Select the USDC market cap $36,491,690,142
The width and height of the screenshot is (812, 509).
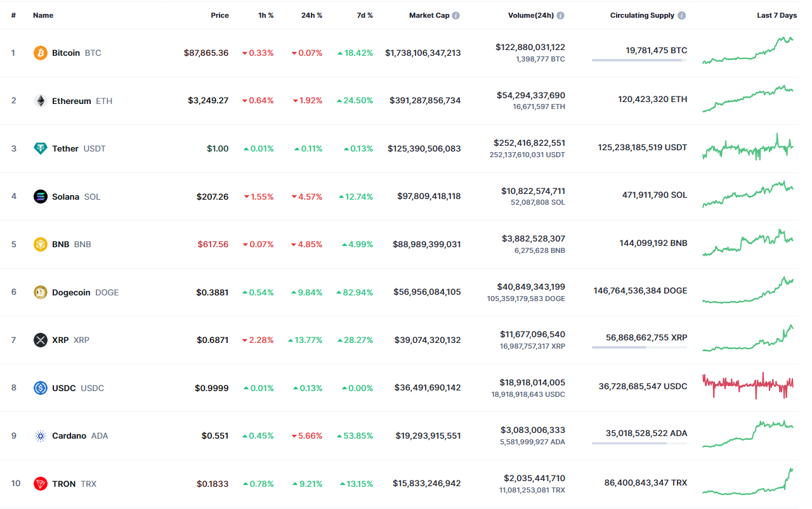click(428, 388)
